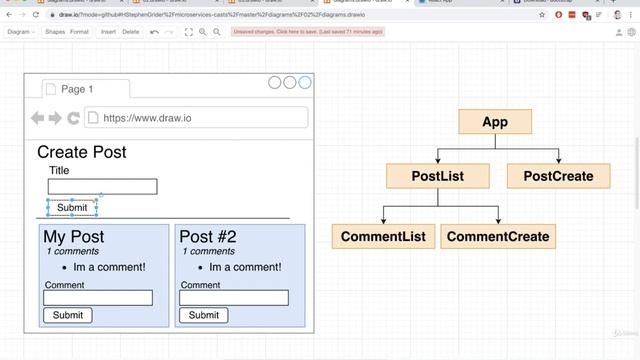640x360 pixels.
Task: Click Submit in the My Post card
Action: [x=68, y=315]
